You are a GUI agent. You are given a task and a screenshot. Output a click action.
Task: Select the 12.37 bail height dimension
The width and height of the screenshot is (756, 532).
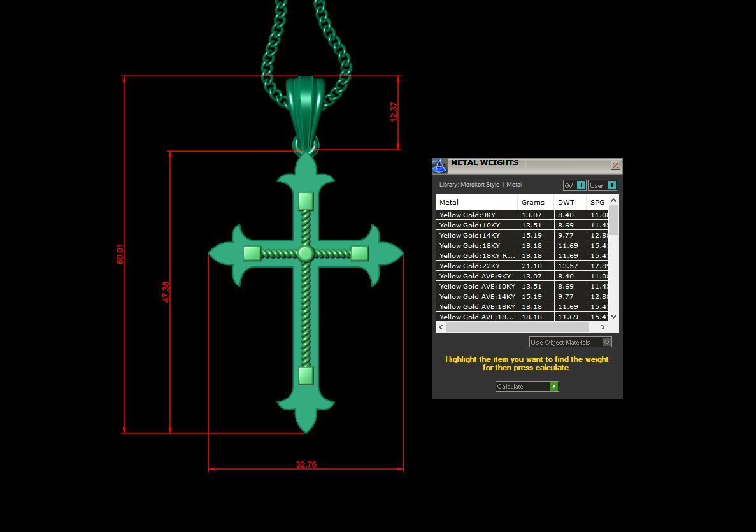[x=394, y=112]
